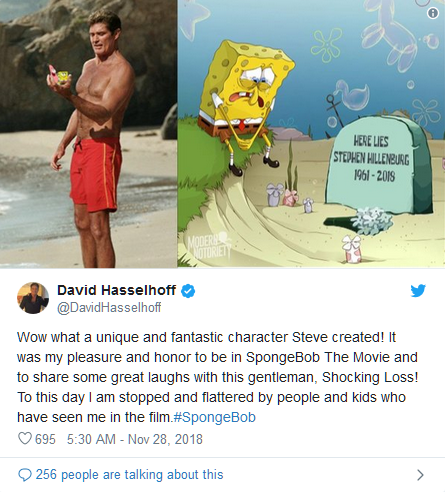Click the tweet text about Steve
445x493 pixels.
point(217,377)
